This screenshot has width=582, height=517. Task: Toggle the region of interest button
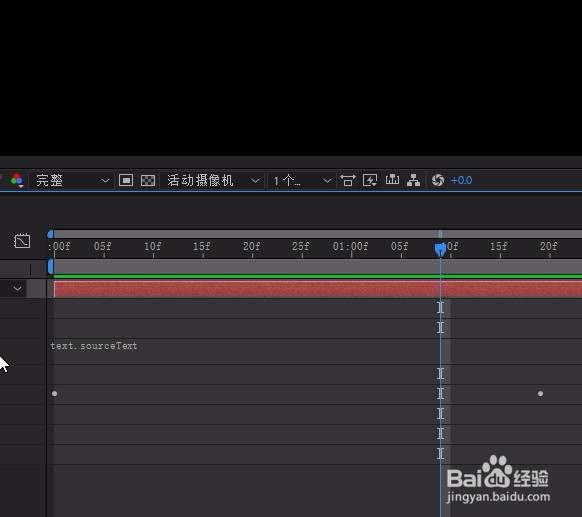126,180
